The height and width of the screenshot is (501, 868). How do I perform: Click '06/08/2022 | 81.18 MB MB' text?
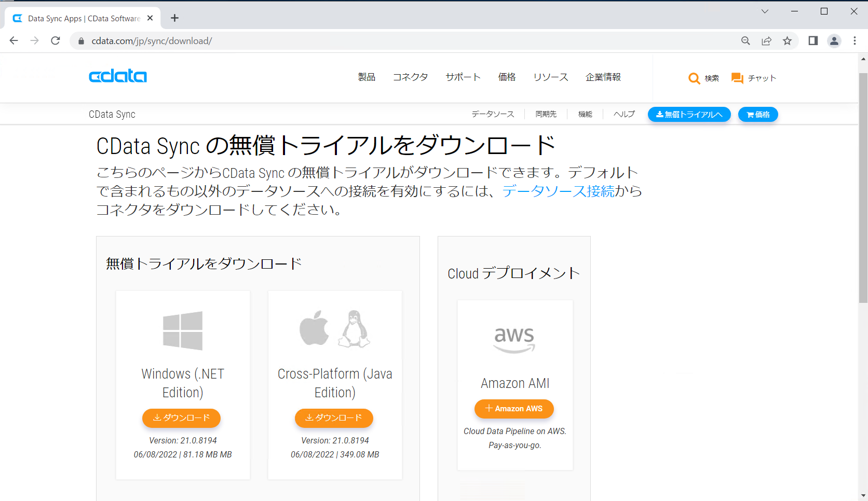click(x=183, y=454)
